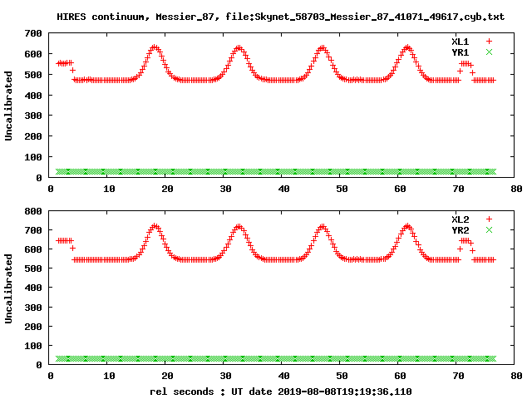Click the red plus marker beside XL1
The image size is (532, 399).
(489, 42)
